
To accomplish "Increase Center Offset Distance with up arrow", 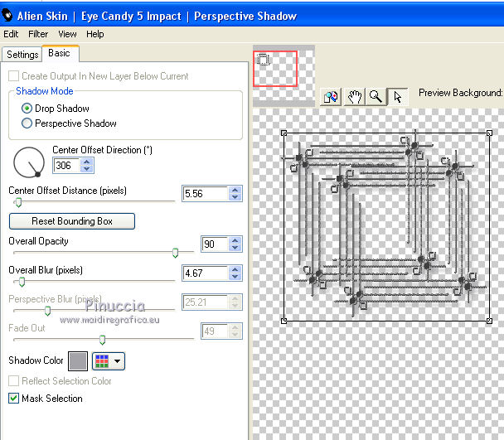I will click(x=235, y=190).
